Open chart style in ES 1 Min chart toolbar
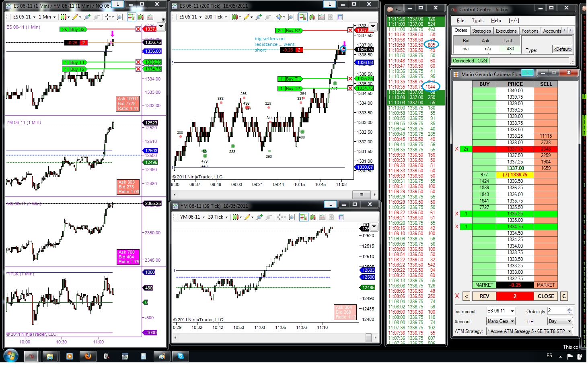Image resolution: width=588 pixels, height=368 pixels. point(64,17)
